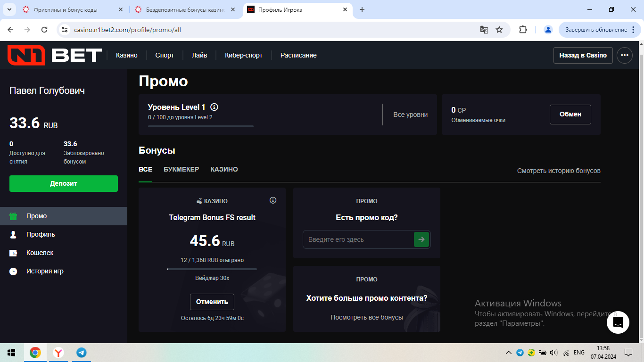The image size is (644, 362).
Task: Submit promo code with green arrow button
Action: pyautogui.click(x=421, y=239)
